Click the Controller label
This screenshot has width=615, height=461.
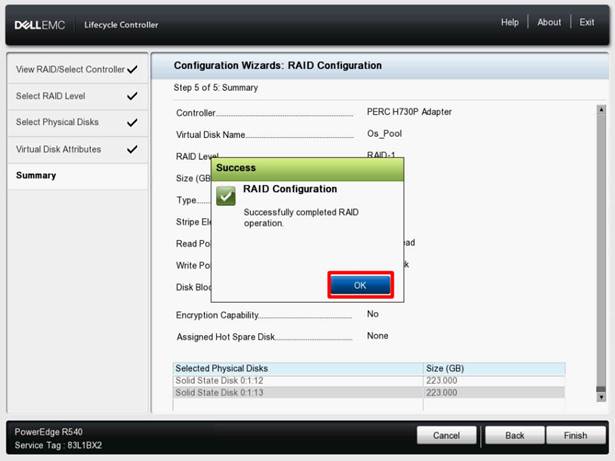(x=196, y=113)
